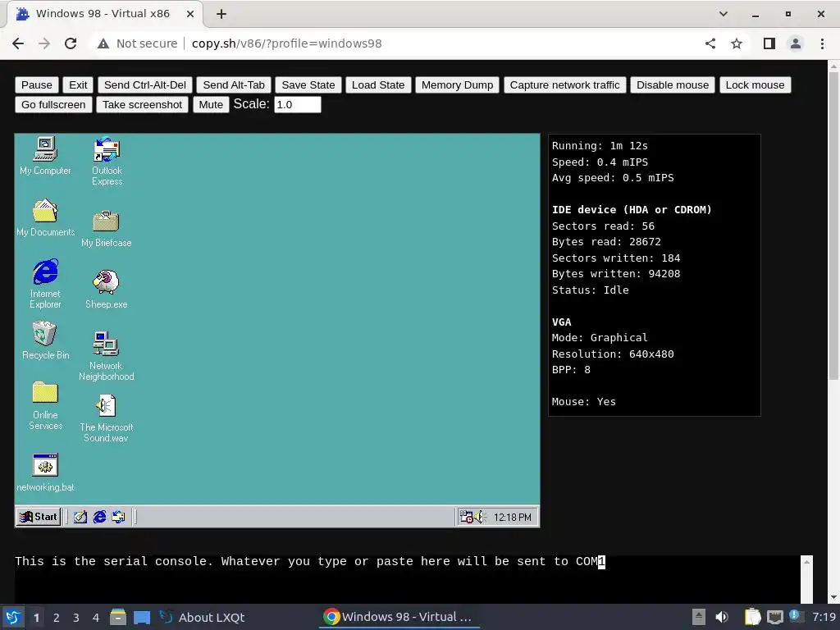Select the networking.bat file icon

45,472
